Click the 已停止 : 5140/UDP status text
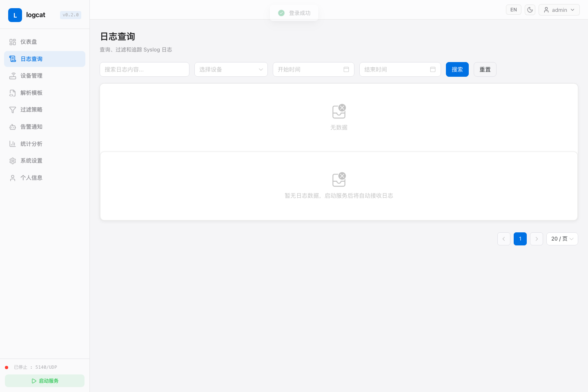The height and width of the screenshot is (392, 588). coord(36,367)
